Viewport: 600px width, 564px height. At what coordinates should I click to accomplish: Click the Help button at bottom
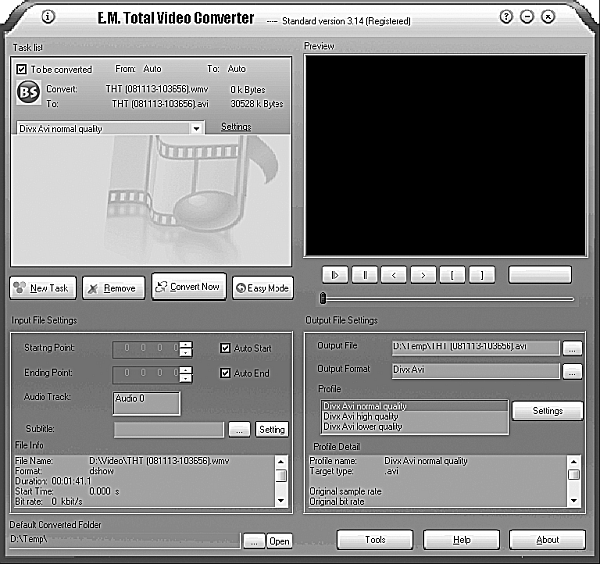(x=461, y=540)
